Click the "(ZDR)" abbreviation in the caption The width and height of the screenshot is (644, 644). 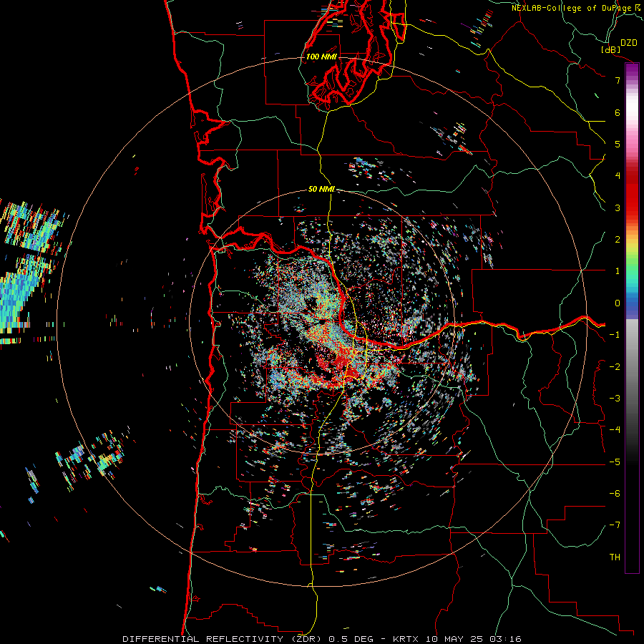(306, 639)
